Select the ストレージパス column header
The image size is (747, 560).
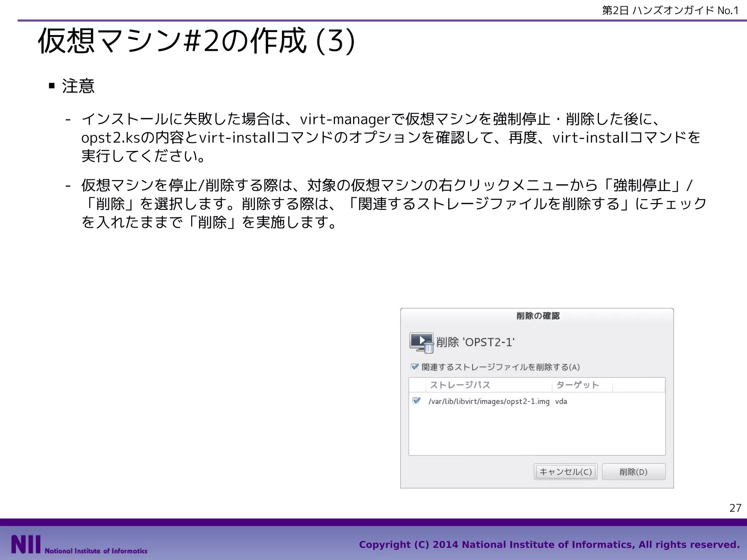(489, 385)
